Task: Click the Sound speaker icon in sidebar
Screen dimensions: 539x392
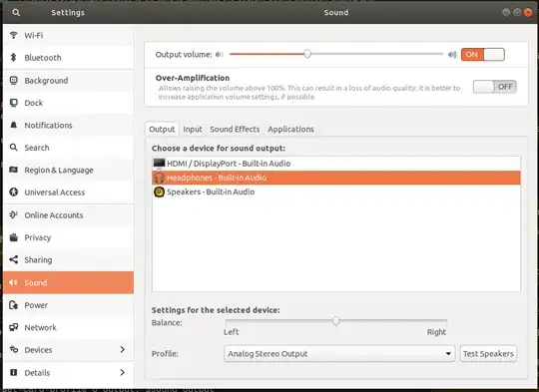Action: point(13,282)
